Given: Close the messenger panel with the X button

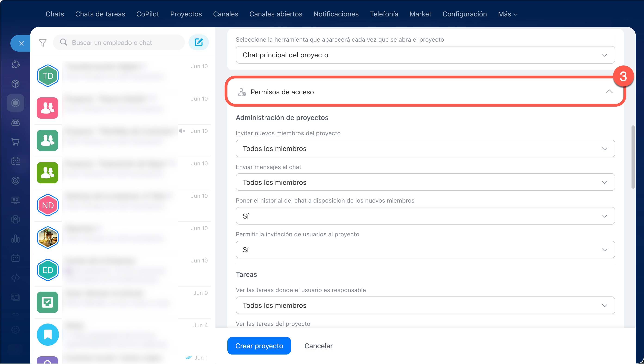Looking at the screenshot, I should pyautogui.click(x=21, y=43).
